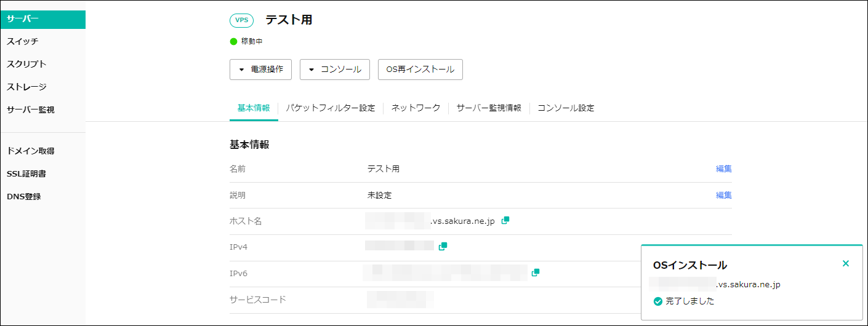Click the OS再インストール button
868x326 pixels.
420,70
